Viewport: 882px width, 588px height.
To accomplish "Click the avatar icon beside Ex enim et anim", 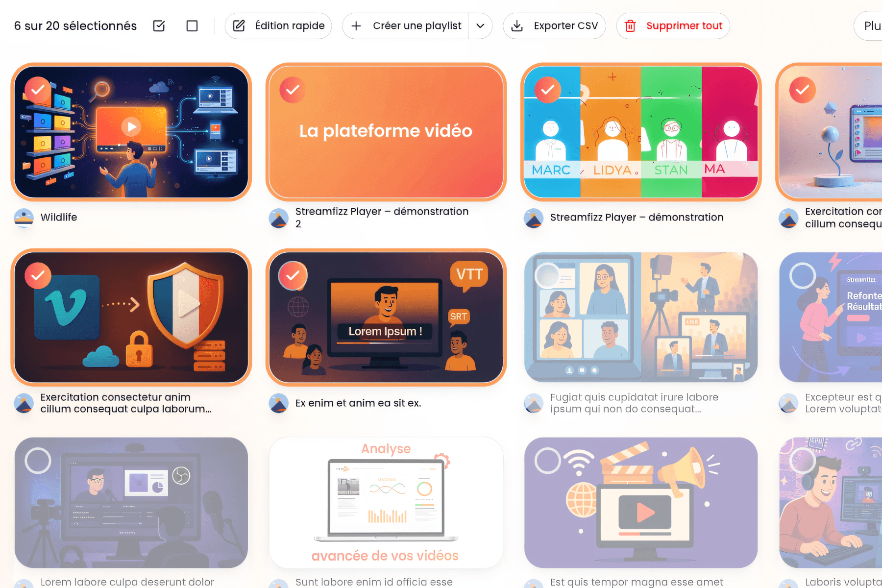I will (x=278, y=403).
